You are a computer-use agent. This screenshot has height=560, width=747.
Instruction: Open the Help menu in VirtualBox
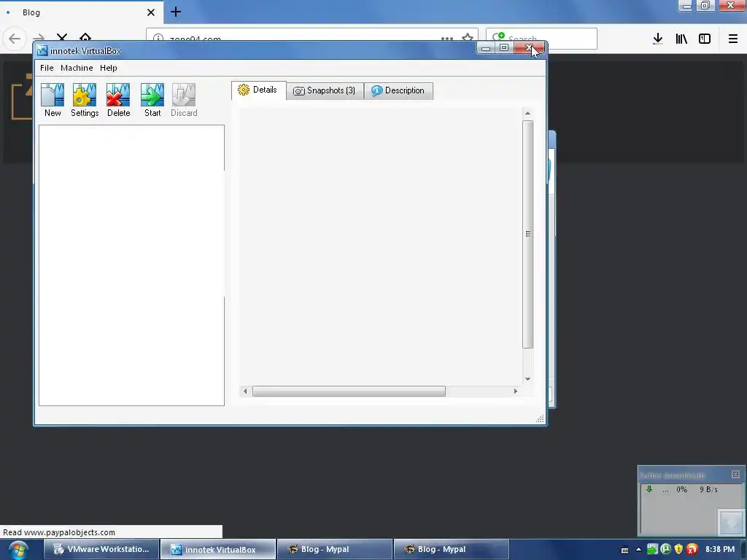coord(108,68)
